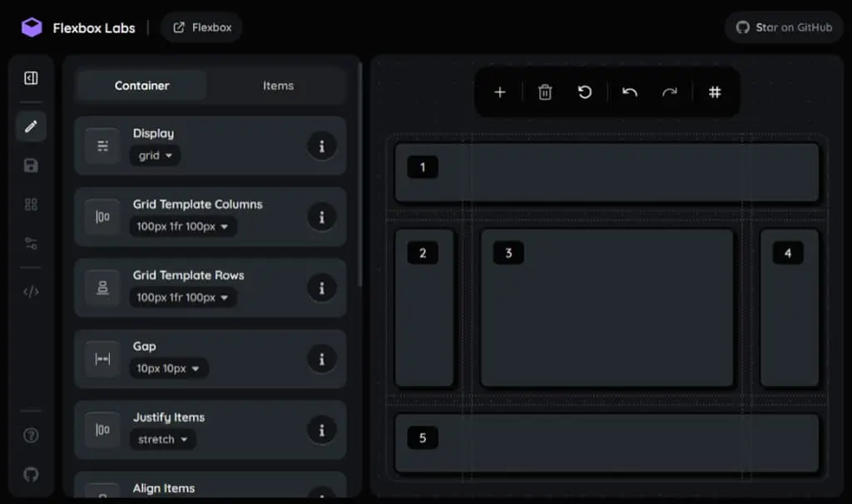Image resolution: width=852 pixels, height=504 pixels.
Task: Expand Grid Template Columns dropdown
Action: [x=182, y=226]
